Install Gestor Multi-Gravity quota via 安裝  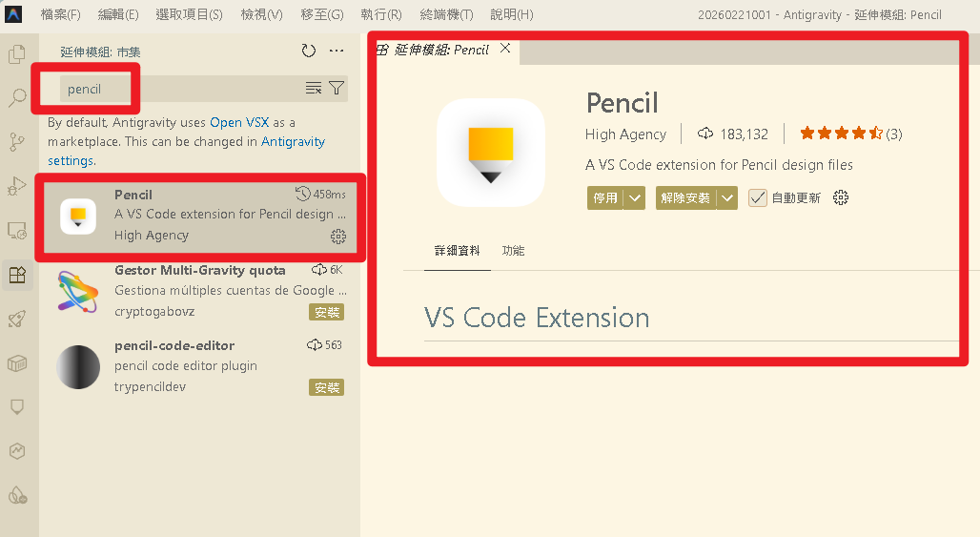click(x=326, y=312)
